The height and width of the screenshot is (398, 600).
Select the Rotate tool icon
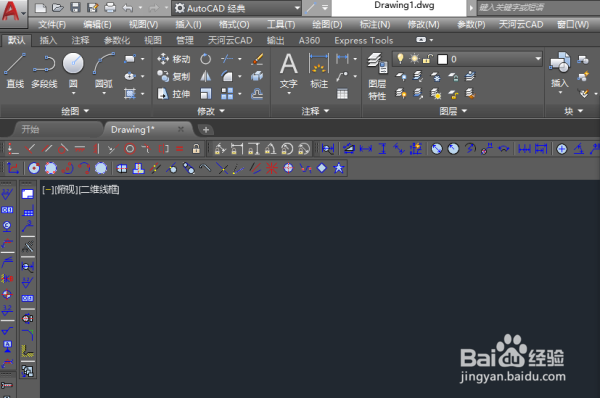click(x=206, y=59)
